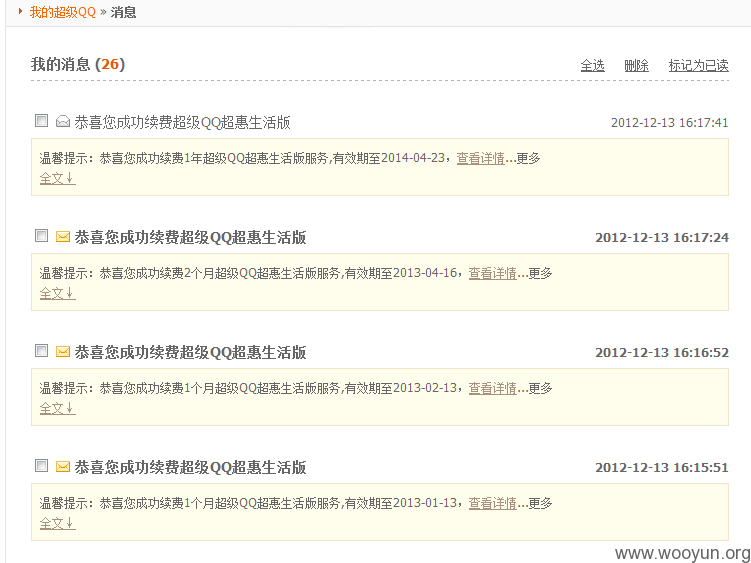Click the 全选 link
The width and height of the screenshot is (751, 563).
click(x=592, y=66)
